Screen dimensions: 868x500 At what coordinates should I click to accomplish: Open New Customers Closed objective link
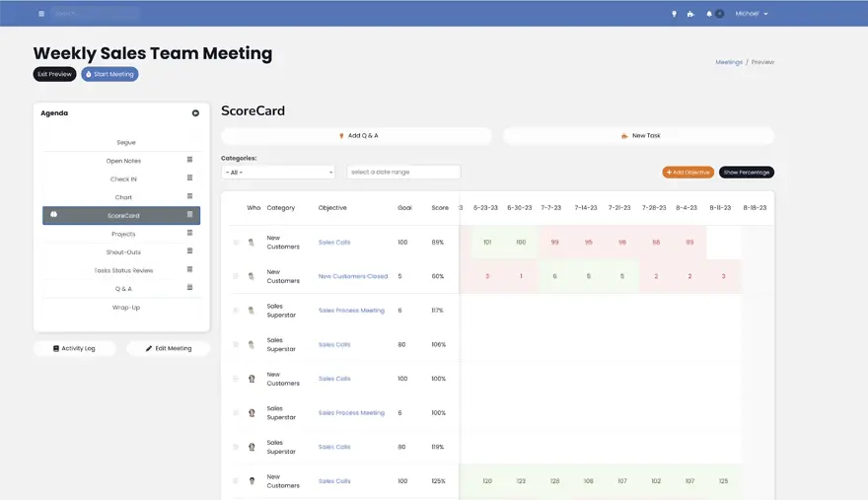click(353, 276)
